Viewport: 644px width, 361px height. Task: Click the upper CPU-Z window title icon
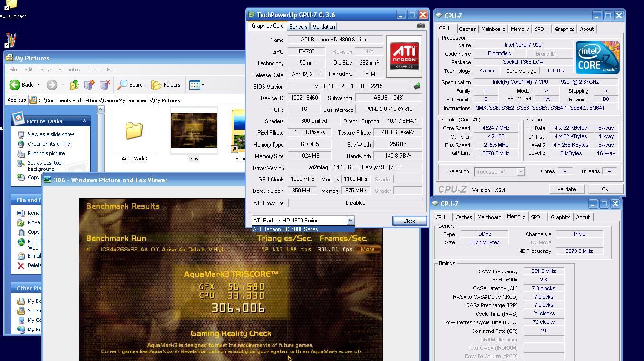tap(439, 16)
